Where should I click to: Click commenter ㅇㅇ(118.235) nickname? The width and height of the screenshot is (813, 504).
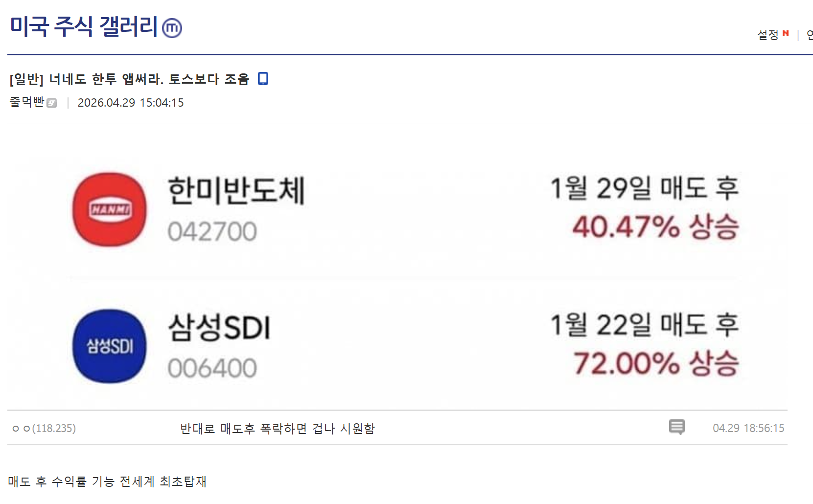click(44, 429)
